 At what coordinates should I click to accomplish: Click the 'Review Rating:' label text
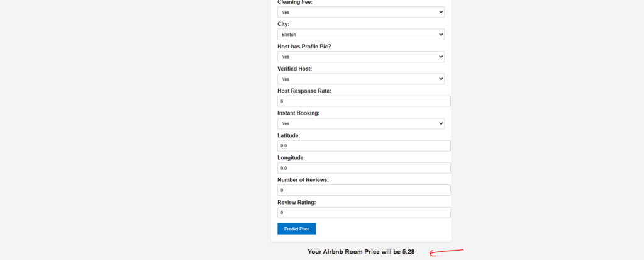point(296,202)
